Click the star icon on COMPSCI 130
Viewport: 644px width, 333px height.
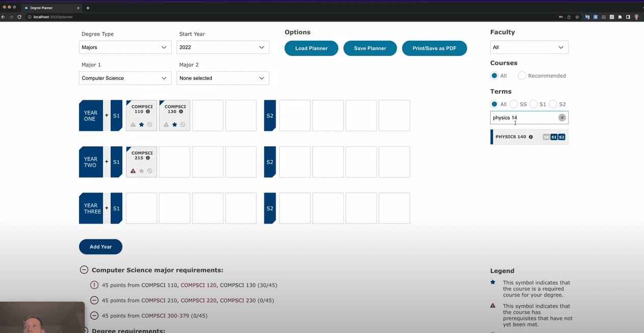pyautogui.click(x=175, y=124)
